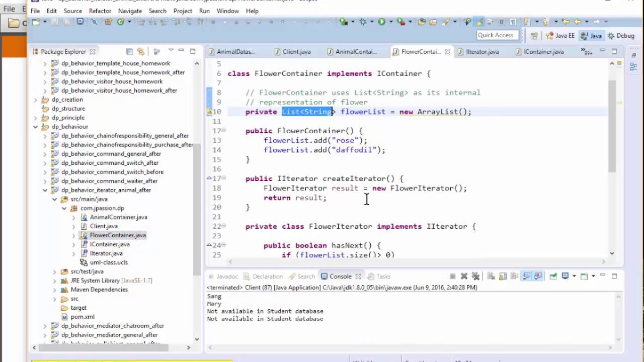Click the Quick Access search field

click(x=497, y=35)
